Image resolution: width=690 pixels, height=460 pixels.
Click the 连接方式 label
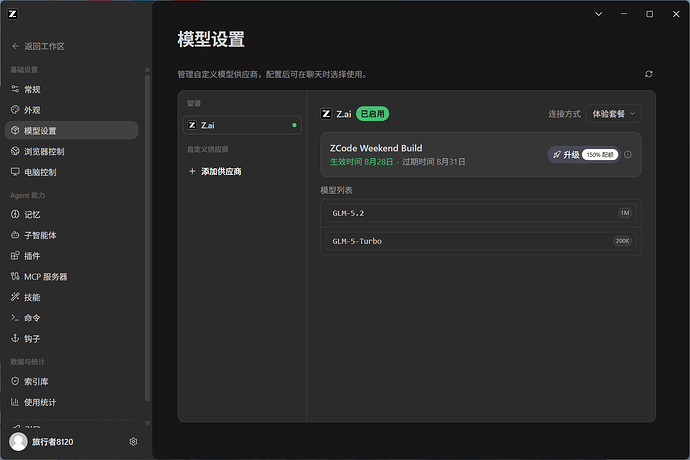pyautogui.click(x=565, y=114)
